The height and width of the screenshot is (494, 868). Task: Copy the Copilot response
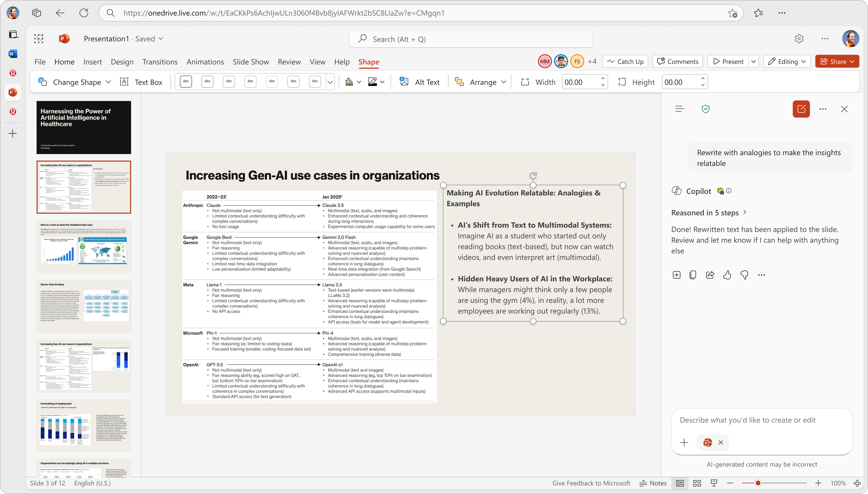pyautogui.click(x=693, y=275)
